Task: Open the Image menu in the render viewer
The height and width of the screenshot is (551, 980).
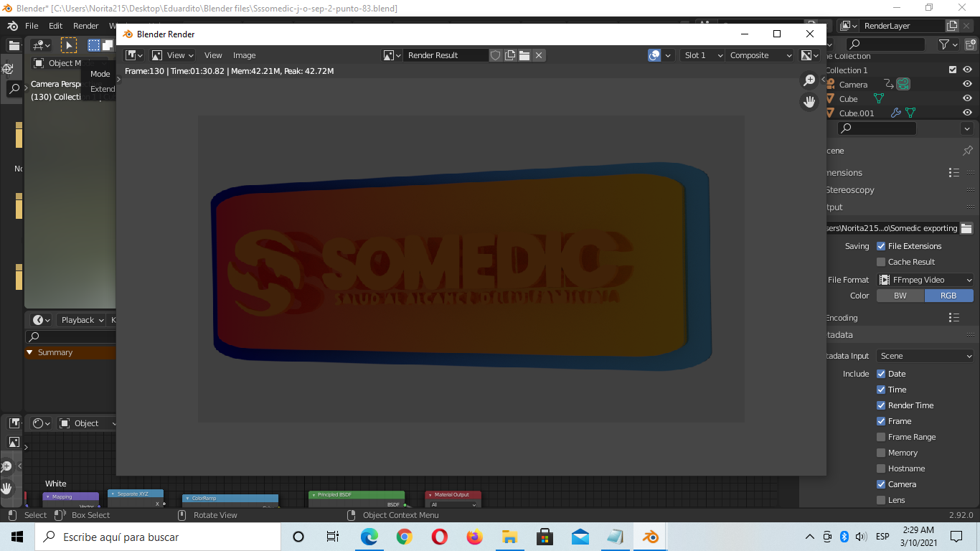Action: click(x=245, y=55)
